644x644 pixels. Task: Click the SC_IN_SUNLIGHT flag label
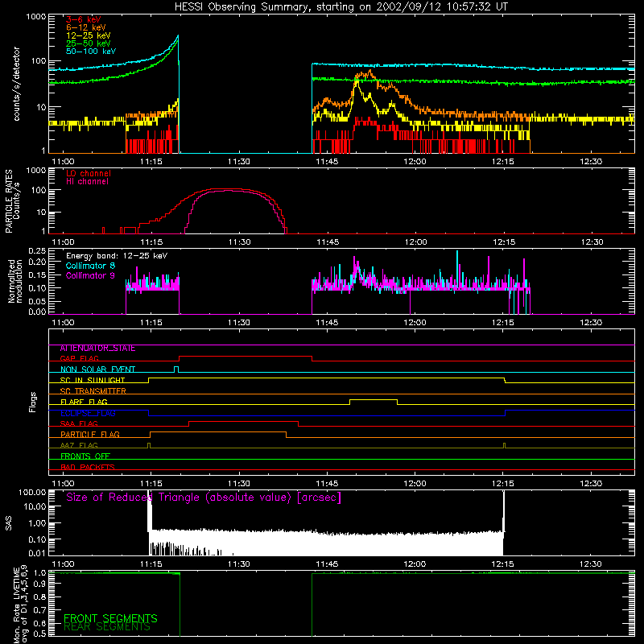click(x=93, y=380)
